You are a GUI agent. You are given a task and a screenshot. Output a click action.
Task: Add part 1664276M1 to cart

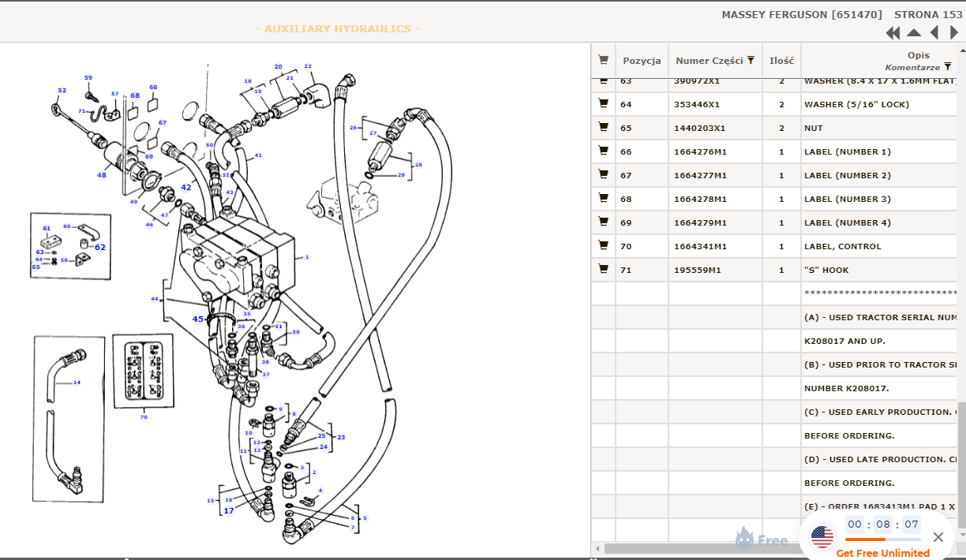click(604, 151)
